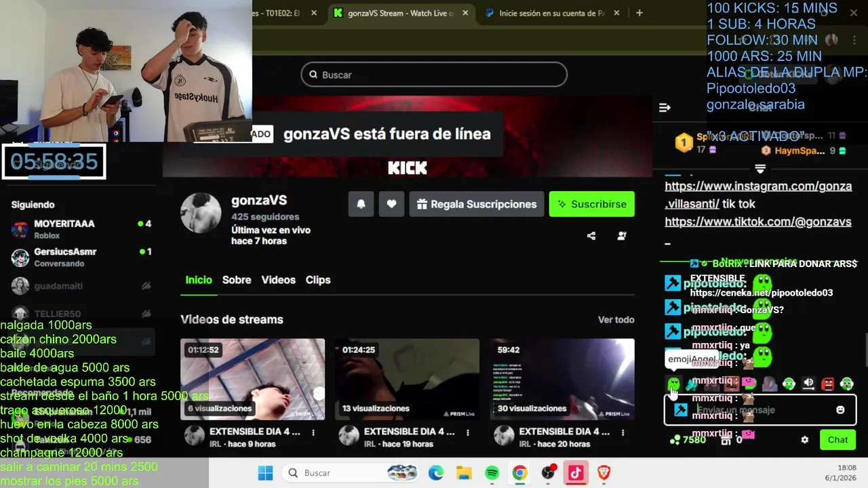Click the 'Videos de streams' heading

coord(232,320)
